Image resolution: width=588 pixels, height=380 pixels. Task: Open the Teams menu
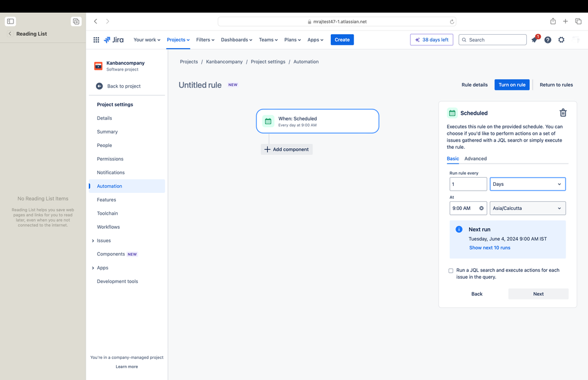coord(268,40)
